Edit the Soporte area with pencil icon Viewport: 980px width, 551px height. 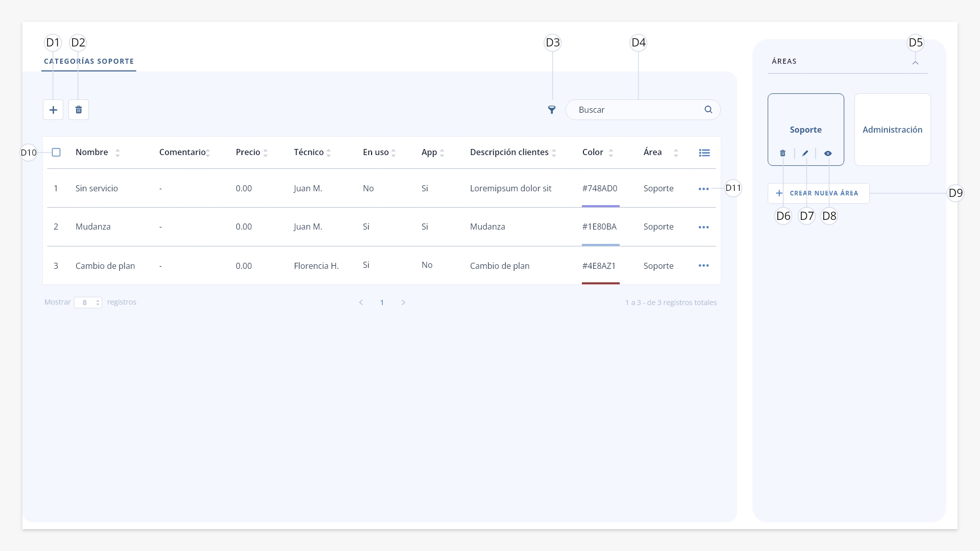pos(805,153)
